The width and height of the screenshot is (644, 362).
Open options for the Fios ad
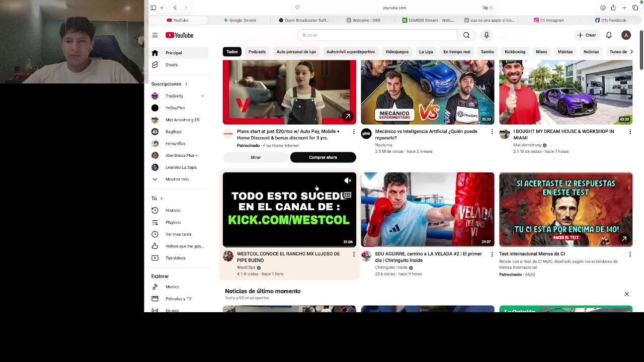click(354, 132)
